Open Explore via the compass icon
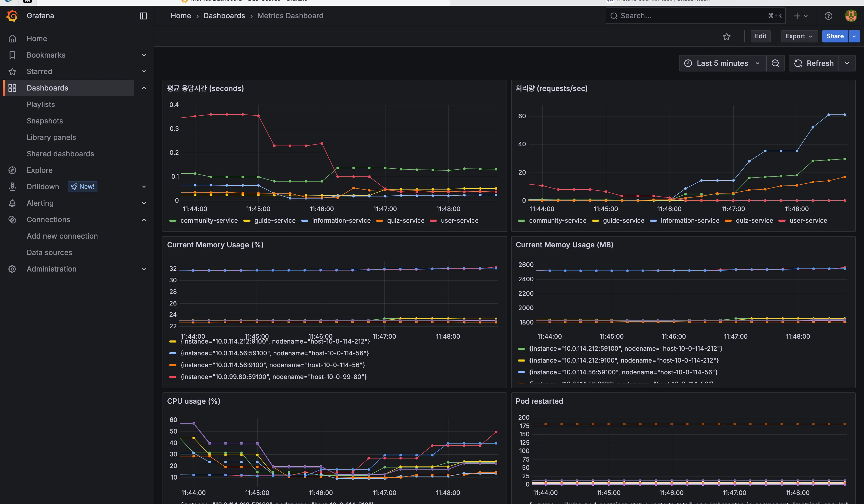The height and width of the screenshot is (504, 864). click(x=12, y=170)
